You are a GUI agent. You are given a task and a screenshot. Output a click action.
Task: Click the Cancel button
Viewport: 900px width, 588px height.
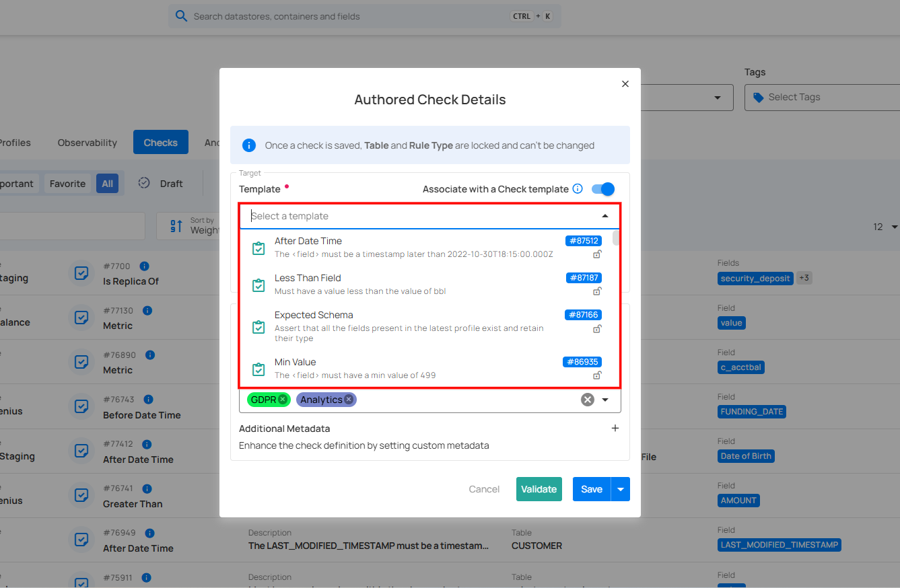(x=484, y=489)
